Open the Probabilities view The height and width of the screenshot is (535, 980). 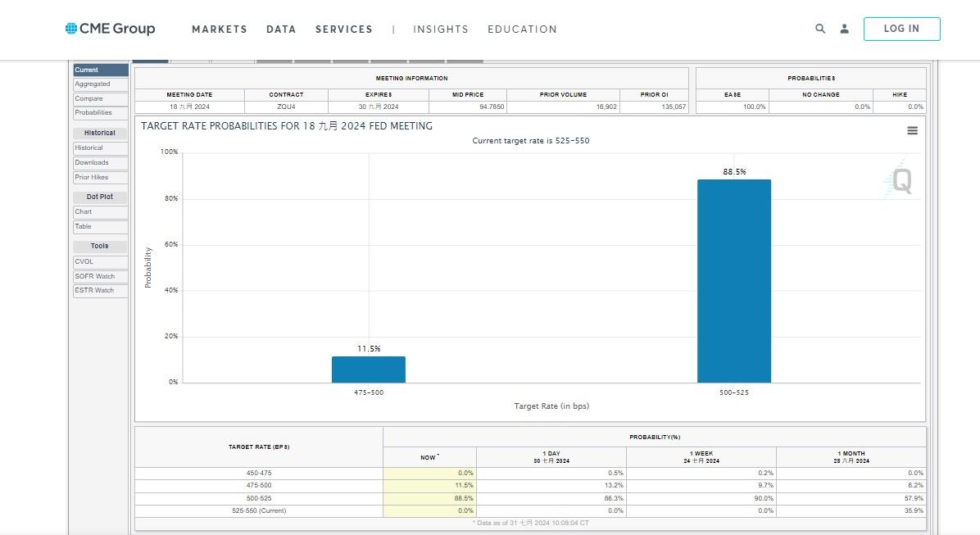click(100, 113)
